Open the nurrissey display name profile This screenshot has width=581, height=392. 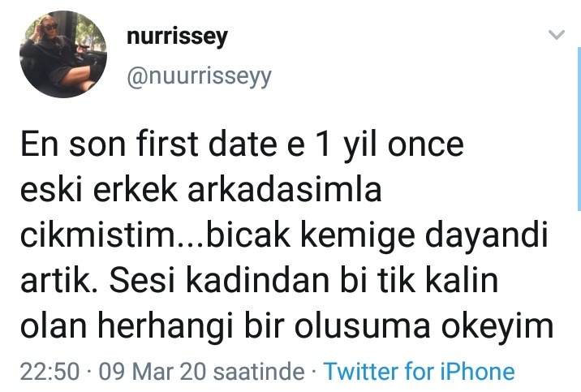click(x=178, y=37)
